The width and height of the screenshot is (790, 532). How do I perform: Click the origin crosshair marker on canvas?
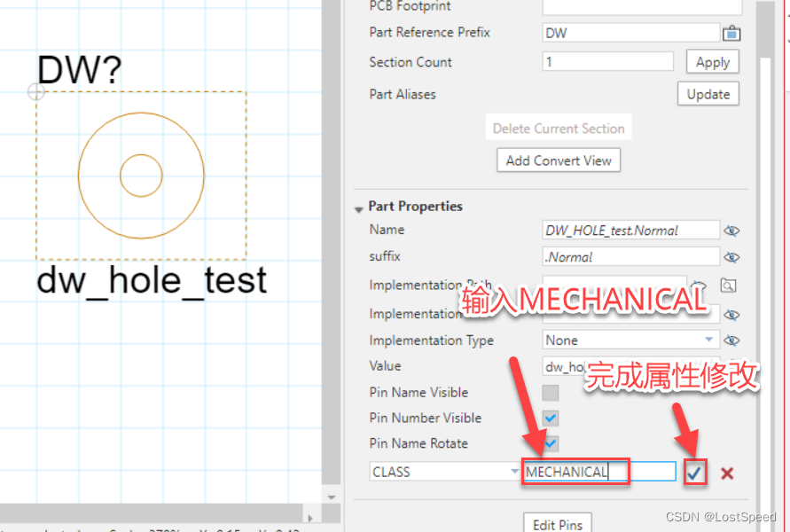point(36,91)
